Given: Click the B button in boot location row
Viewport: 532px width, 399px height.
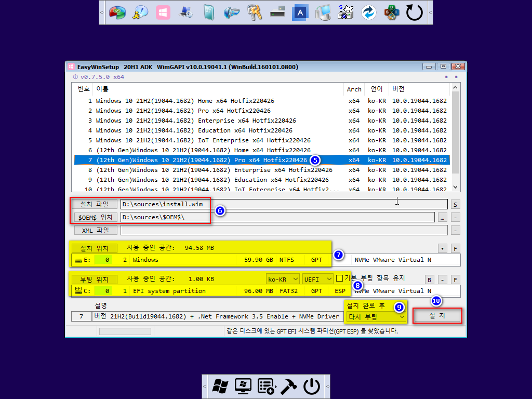Looking at the screenshot, I should (x=430, y=280).
